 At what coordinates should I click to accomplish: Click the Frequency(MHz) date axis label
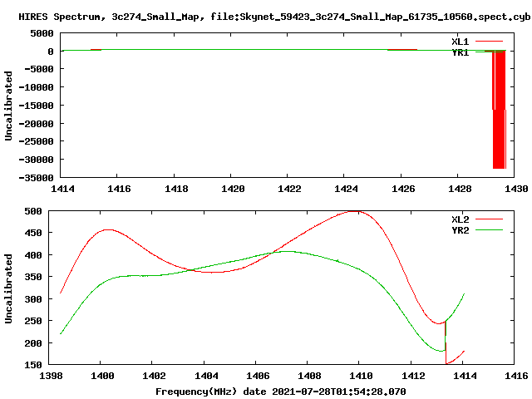click(281, 392)
